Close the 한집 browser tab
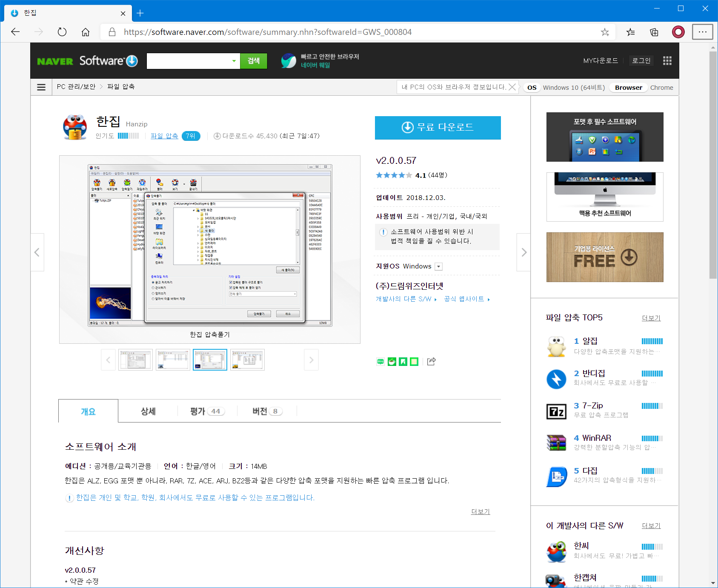Viewport: 718px width, 588px height. click(123, 13)
